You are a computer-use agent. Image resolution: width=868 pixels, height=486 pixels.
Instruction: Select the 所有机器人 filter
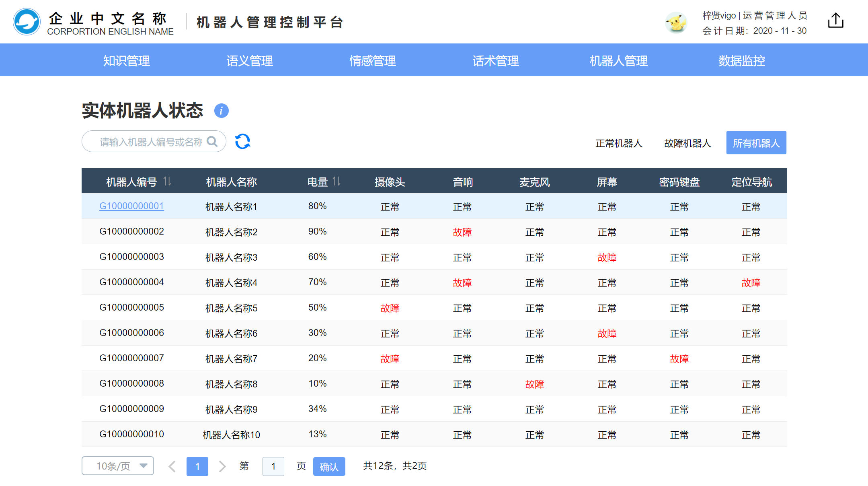point(756,143)
